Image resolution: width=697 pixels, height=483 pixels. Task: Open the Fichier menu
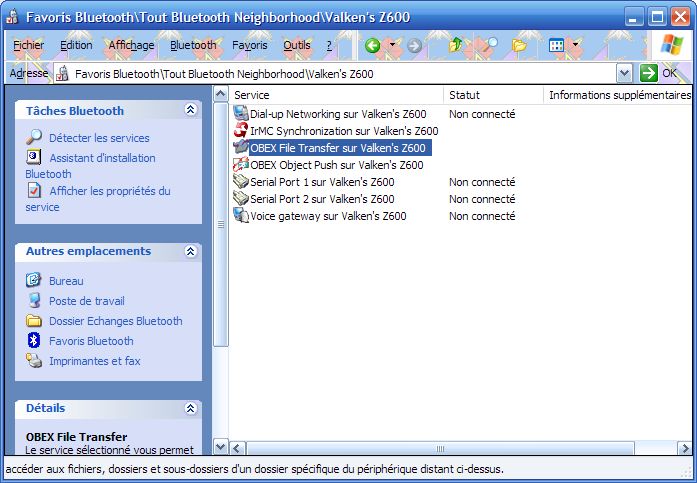click(x=28, y=45)
